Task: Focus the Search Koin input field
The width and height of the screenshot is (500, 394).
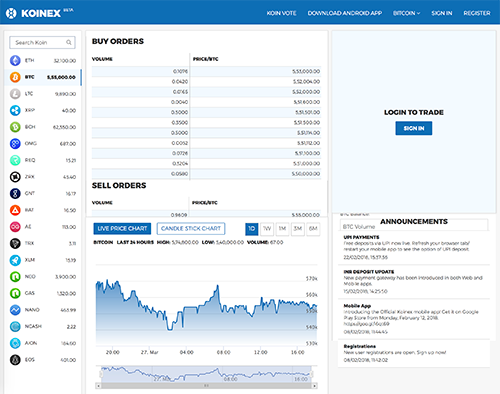Action: pyautogui.click(x=42, y=42)
